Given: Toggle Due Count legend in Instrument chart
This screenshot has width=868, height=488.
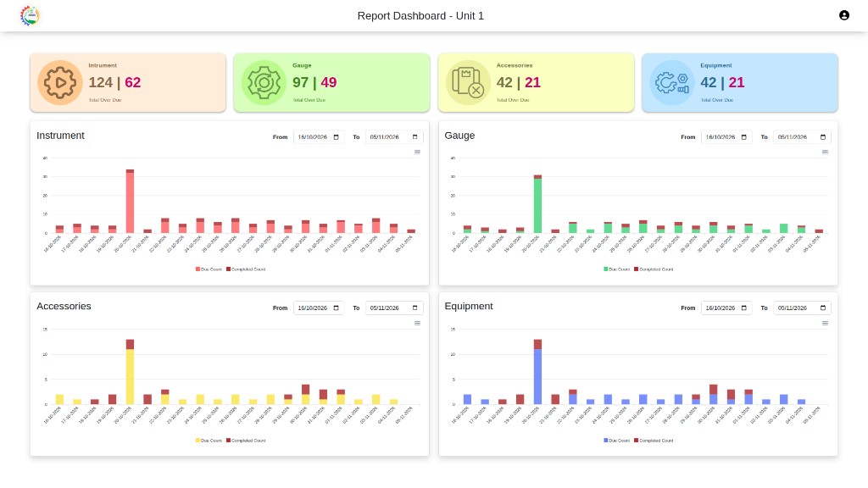Looking at the screenshot, I should tap(209, 269).
